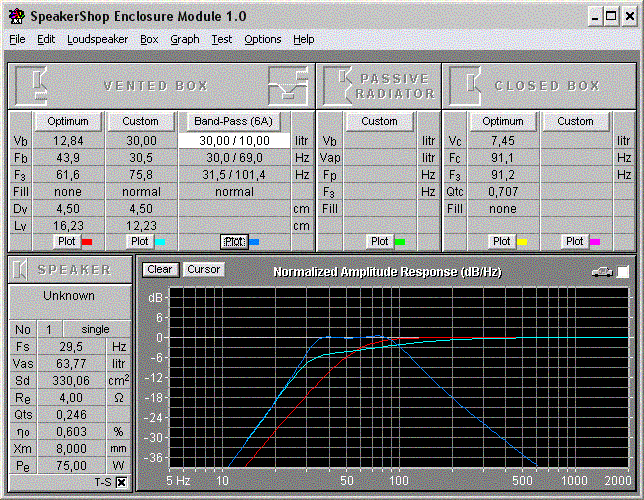The height and width of the screenshot is (500, 644).
Task: Click magenta swatch beside closed Custom Plot
Action: [x=595, y=242]
